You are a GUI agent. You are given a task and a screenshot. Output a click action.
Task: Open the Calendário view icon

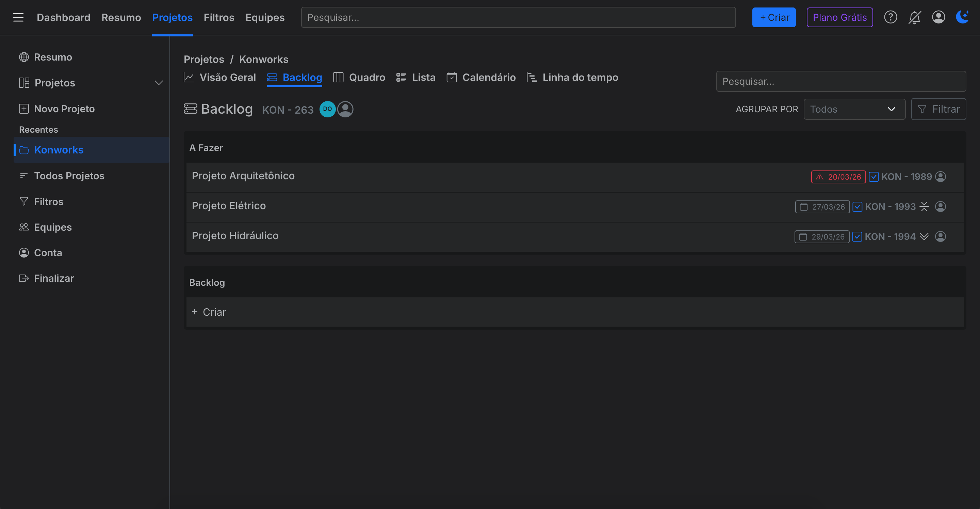(x=452, y=77)
